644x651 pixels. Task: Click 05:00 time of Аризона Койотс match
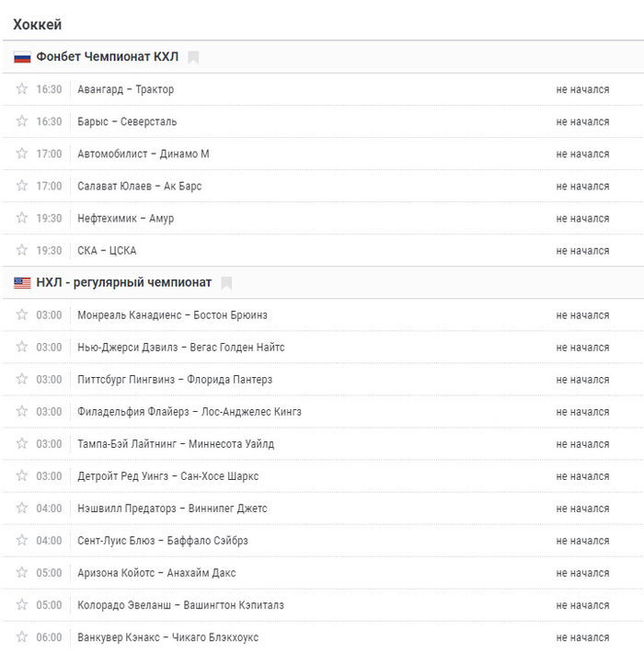(49, 573)
